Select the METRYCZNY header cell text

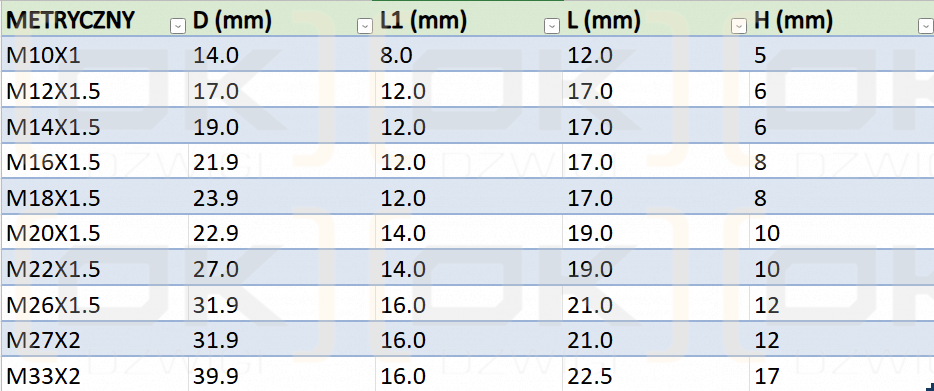(x=71, y=21)
